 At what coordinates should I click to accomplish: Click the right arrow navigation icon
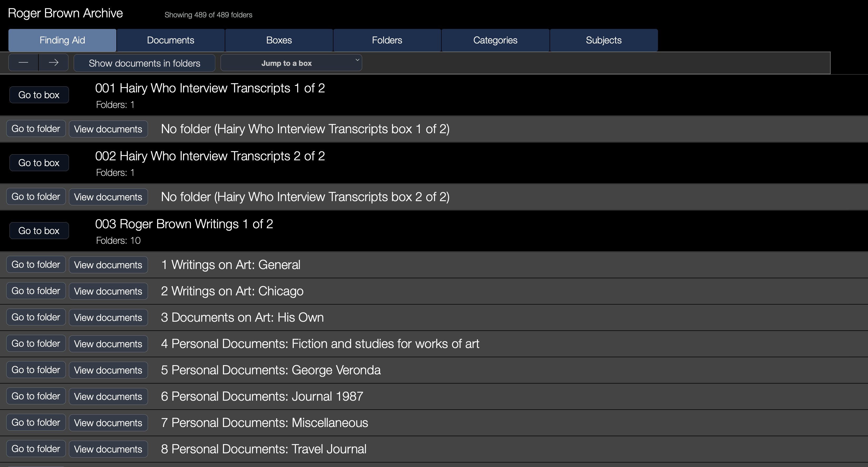54,63
